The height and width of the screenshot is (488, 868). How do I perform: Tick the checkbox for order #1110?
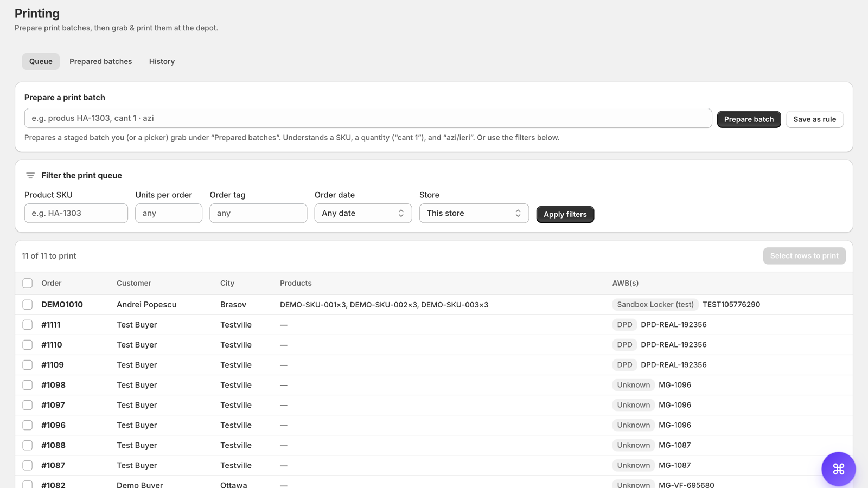28,345
